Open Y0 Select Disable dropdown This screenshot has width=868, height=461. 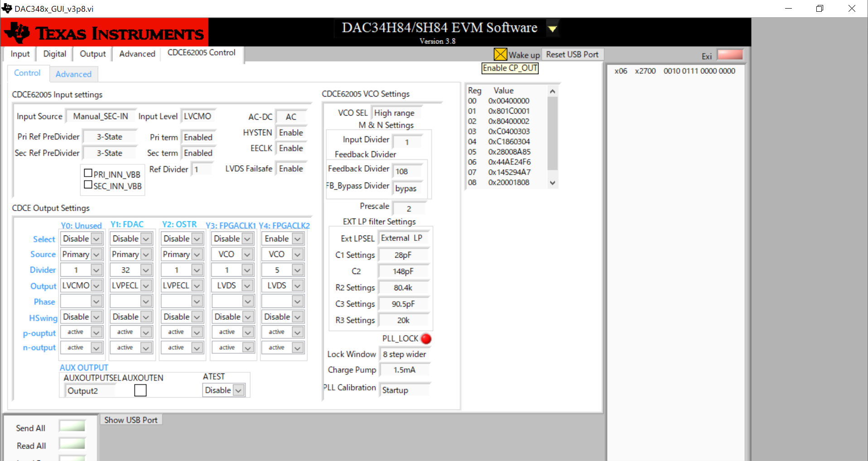click(82, 239)
